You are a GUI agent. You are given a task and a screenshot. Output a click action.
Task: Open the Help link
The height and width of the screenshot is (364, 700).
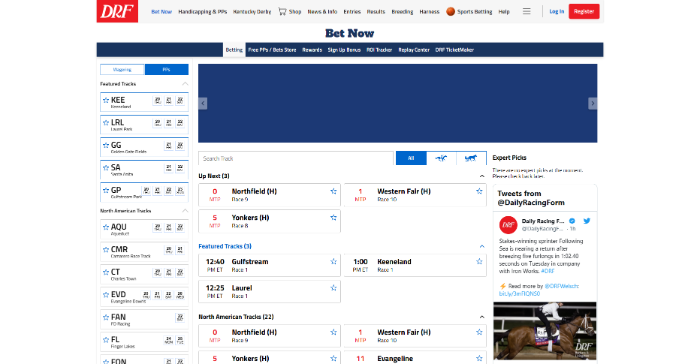coord(504,12)
